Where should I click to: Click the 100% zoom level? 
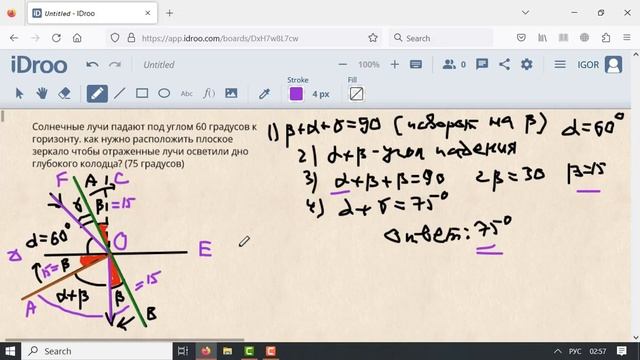pyautogui.click(x=369, y=64)
